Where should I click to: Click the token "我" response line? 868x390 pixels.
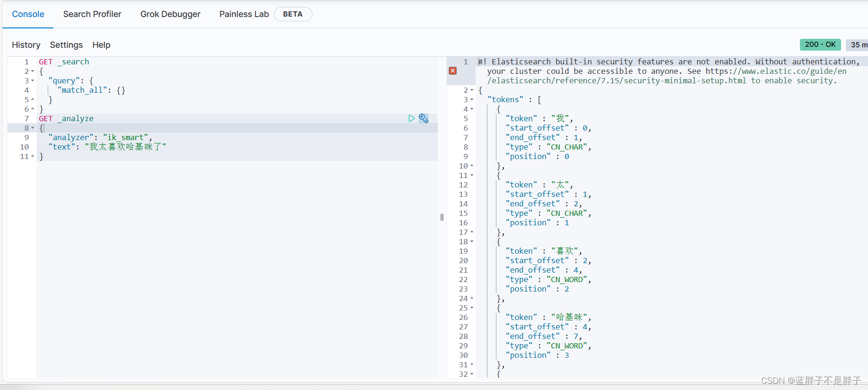(539, 118)
